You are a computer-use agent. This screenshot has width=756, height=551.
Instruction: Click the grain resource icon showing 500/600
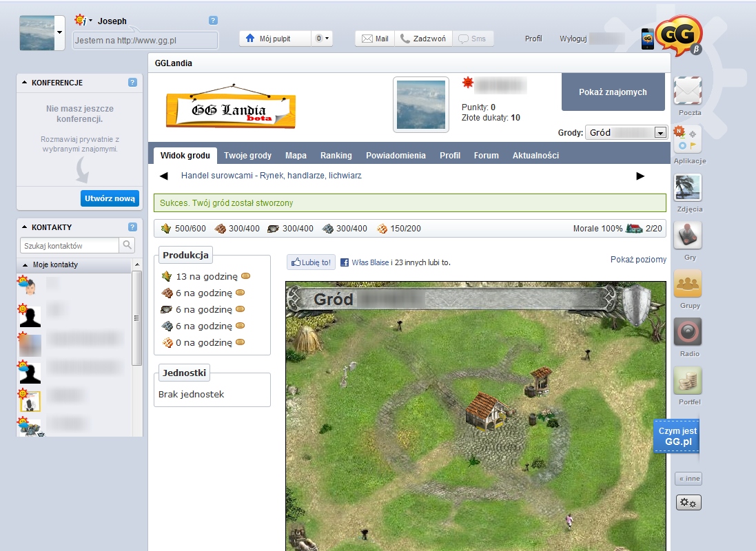pos(166,229)
